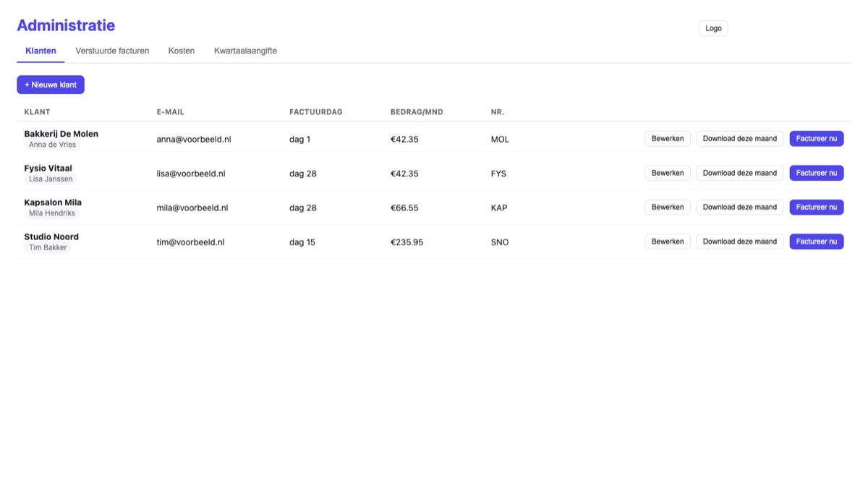Click Bewerken for Fysio Vitaal
Viewport: 868px width, 494px height.
pos(668,173)
